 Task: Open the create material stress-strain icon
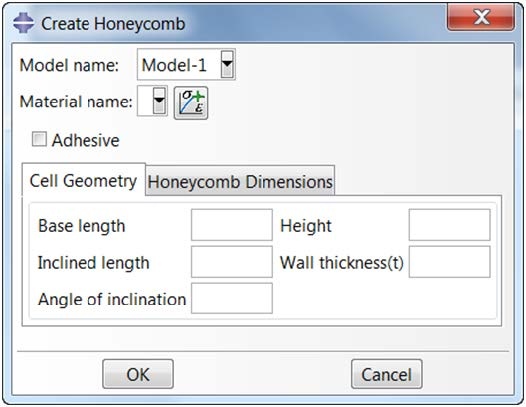(x=191, y=103)
